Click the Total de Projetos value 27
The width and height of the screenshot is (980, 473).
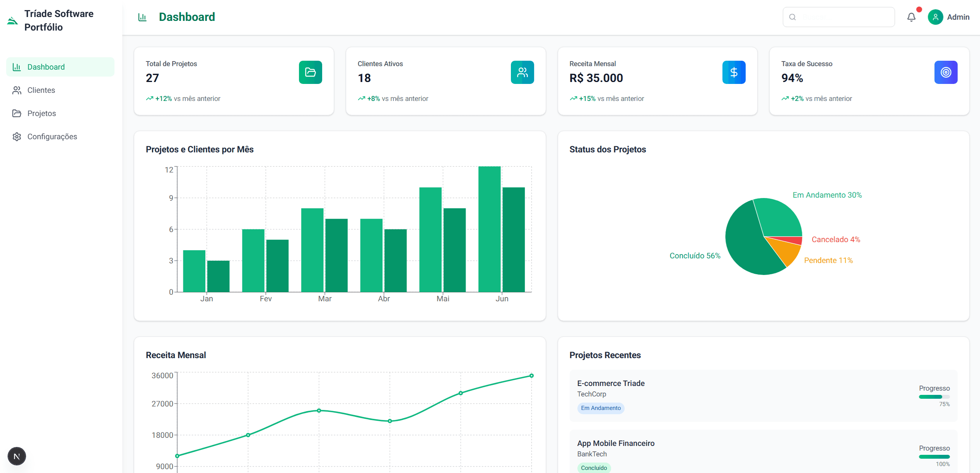point(152,78)
